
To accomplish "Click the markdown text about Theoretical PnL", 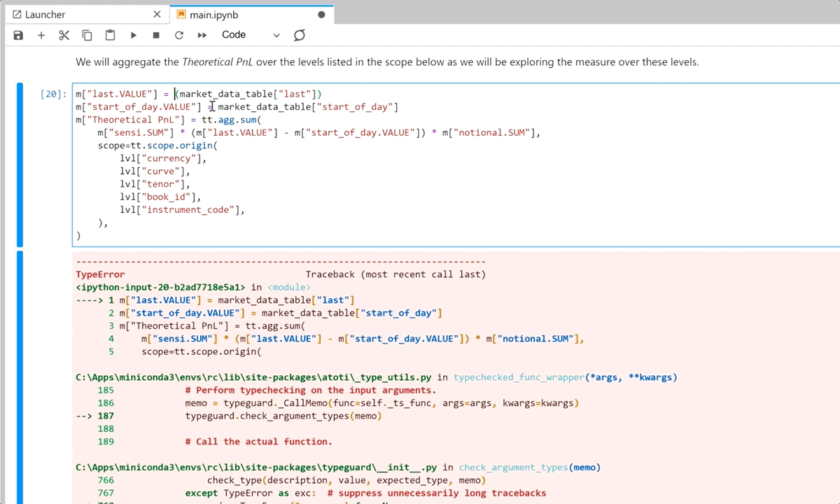I will (386, 62).
